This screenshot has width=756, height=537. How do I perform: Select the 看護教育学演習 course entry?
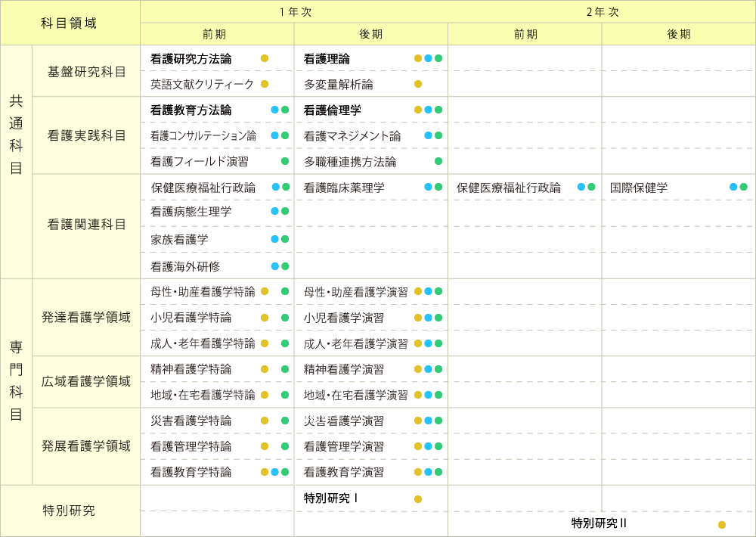(344, 472)
